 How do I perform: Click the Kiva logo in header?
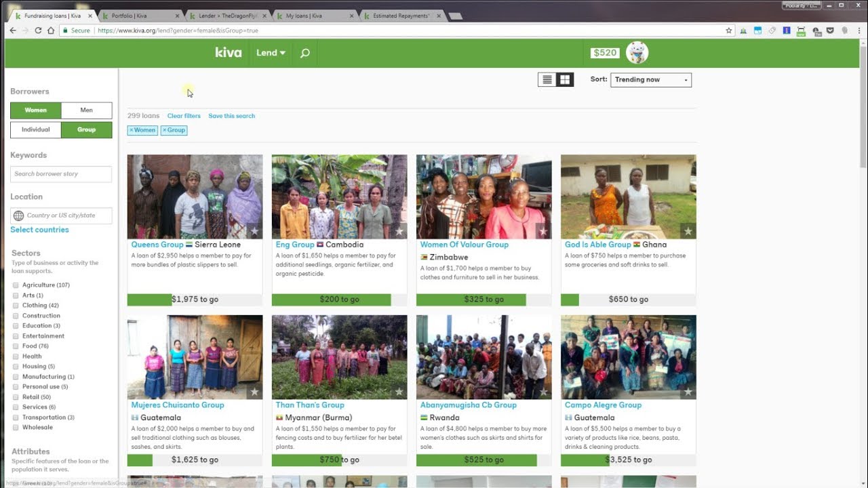pos(228,52)
